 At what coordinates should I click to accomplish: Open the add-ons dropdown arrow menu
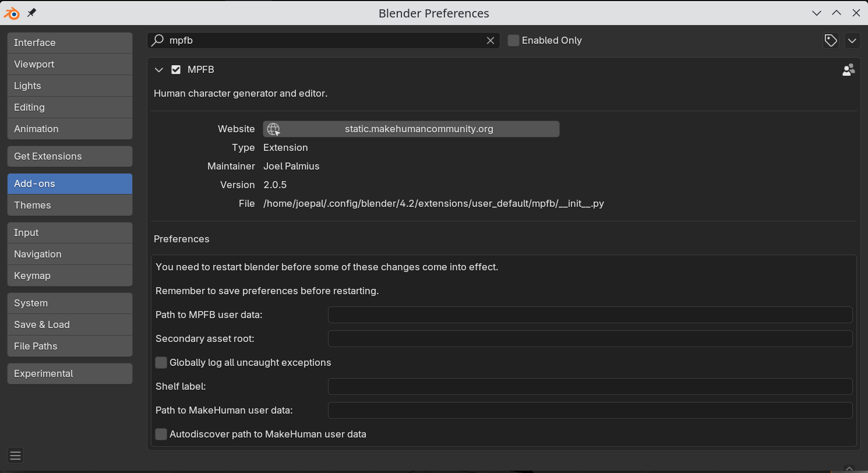852,40
